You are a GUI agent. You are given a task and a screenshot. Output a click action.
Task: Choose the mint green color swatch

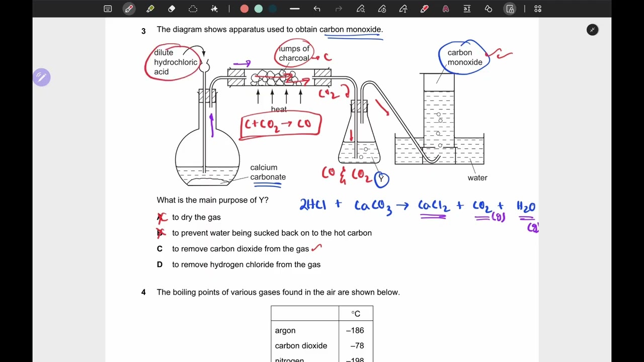(259, 9)
